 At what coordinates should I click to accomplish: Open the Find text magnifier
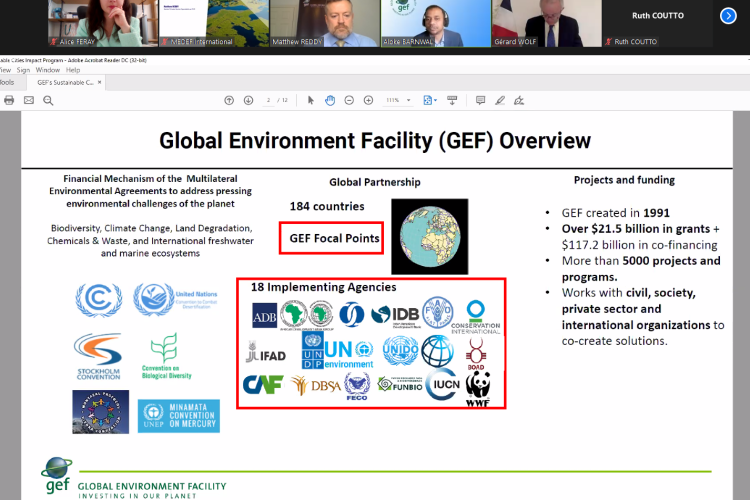point(48,100)
